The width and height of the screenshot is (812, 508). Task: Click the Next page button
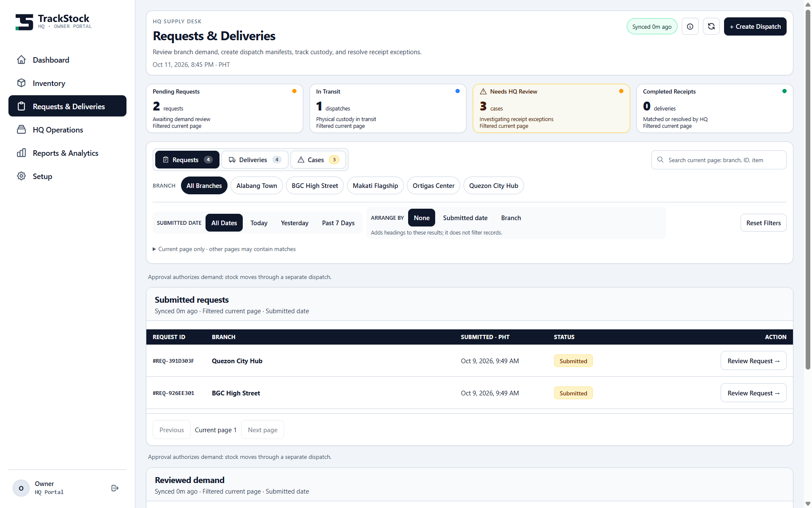[x=263, y=430]
